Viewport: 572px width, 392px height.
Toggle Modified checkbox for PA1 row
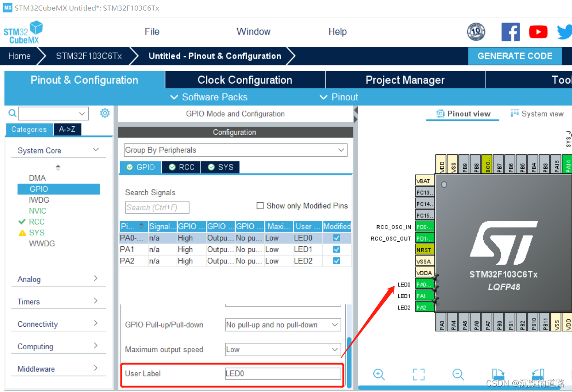337,249
